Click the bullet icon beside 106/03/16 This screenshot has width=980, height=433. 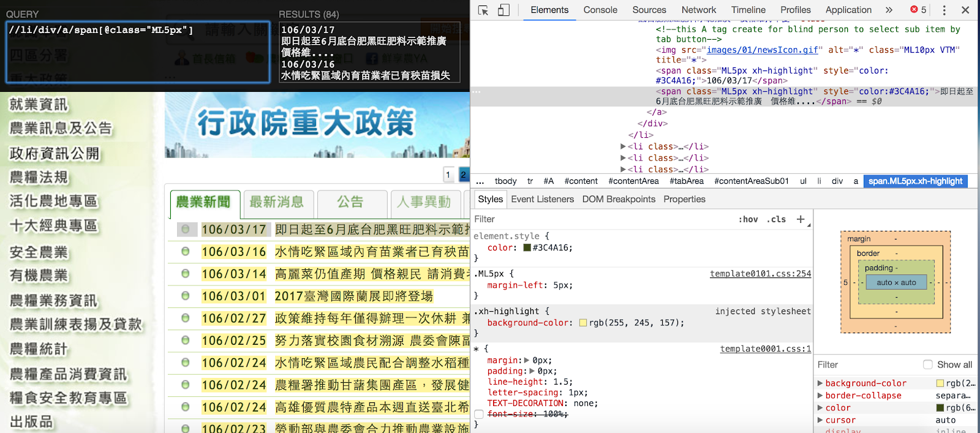point(185,251)
